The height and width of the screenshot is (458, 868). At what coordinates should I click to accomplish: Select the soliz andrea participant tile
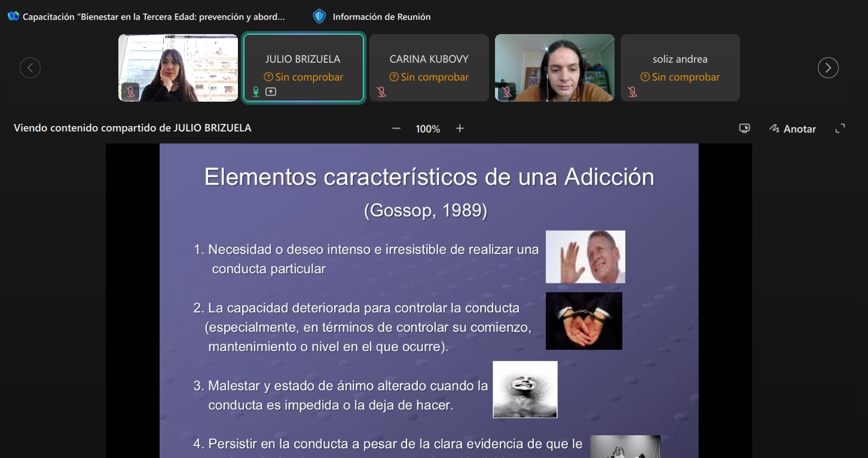(680, 60)
